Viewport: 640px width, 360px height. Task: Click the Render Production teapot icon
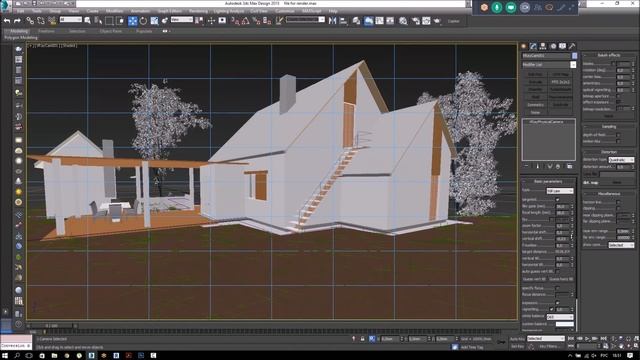pos(437,20)
